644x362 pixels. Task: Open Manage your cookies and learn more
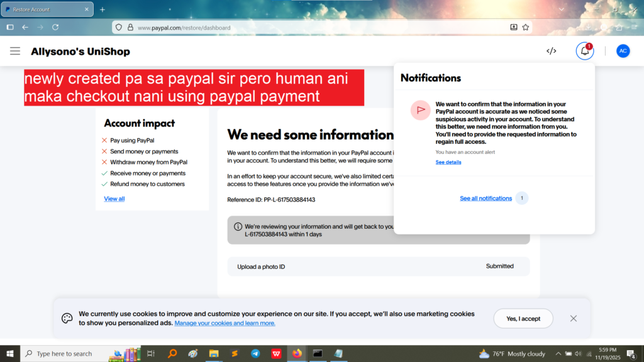[x=225, y=323]
